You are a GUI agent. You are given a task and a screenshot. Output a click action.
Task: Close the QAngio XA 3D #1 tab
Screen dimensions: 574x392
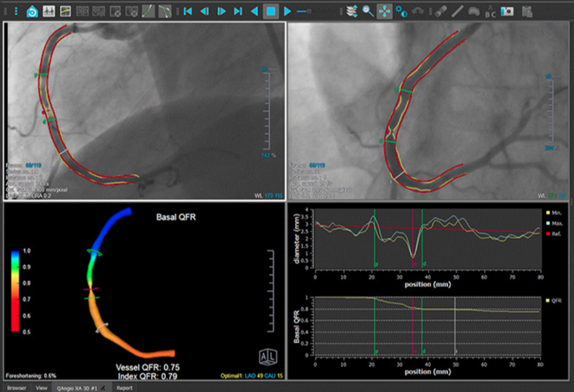pos(102,387)
